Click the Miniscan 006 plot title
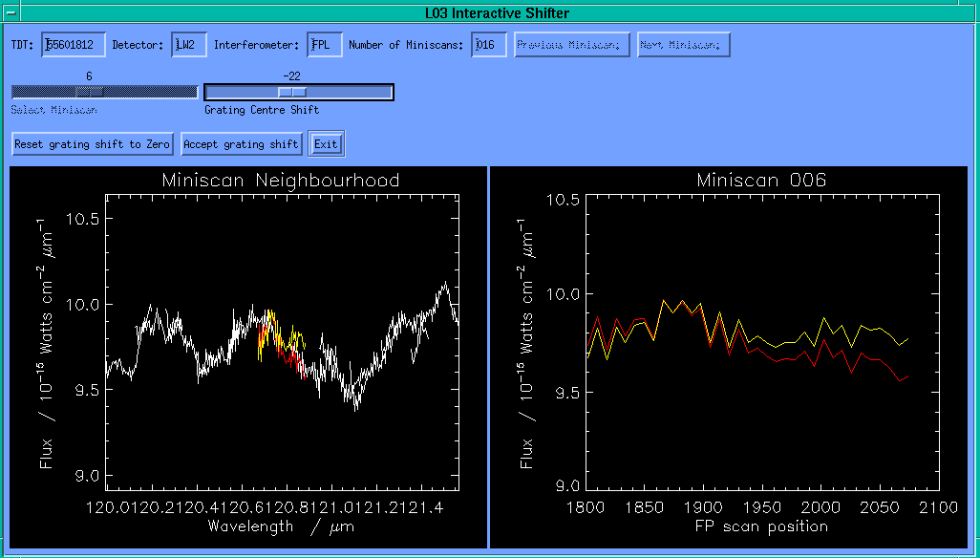 point(761,180)
